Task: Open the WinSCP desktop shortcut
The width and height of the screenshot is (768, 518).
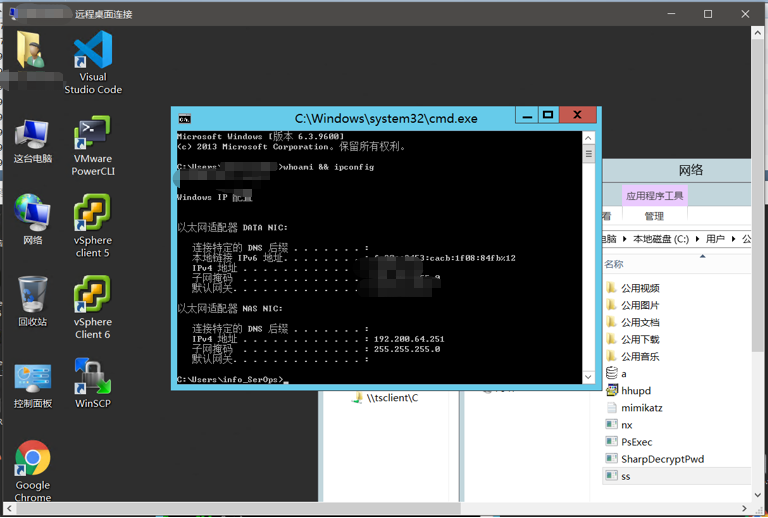Action: click(93, 379)
